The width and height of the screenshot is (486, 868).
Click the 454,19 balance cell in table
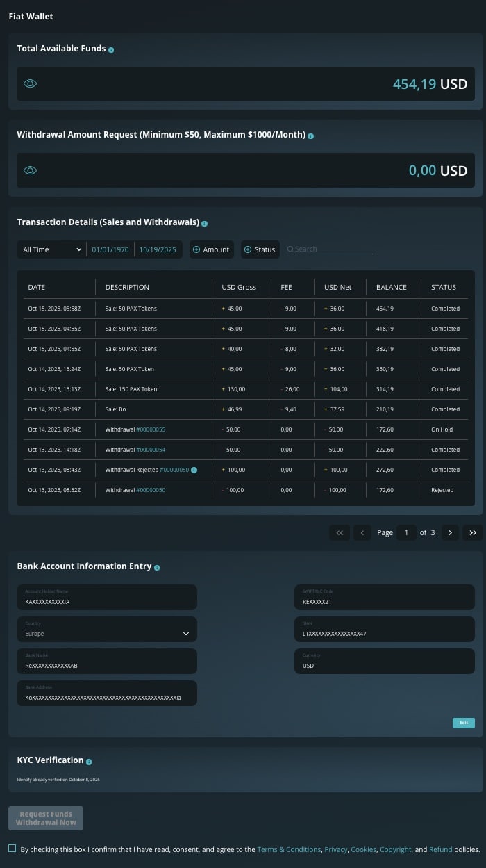click(x=385, y=309)
